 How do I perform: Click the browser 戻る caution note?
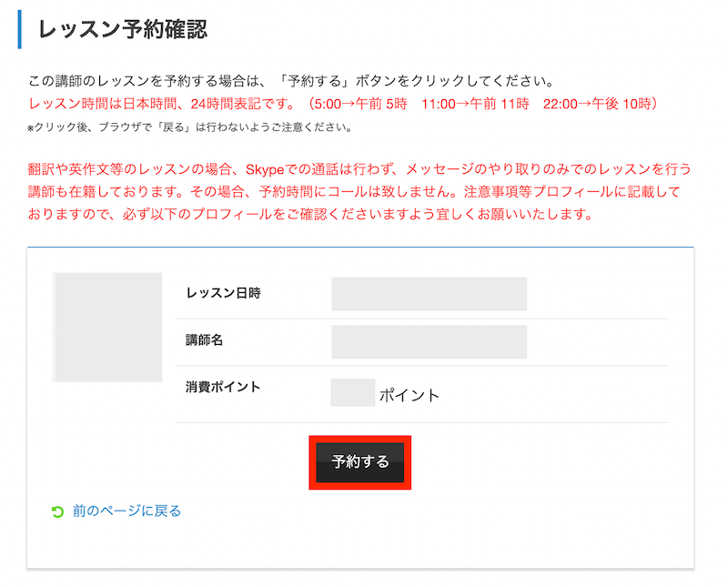coord(190,127)
